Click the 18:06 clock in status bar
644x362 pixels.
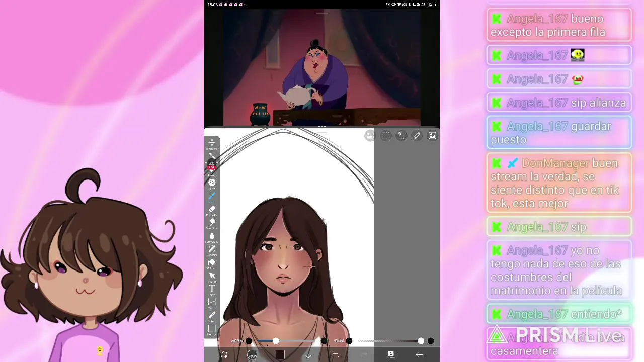[212, 5]
